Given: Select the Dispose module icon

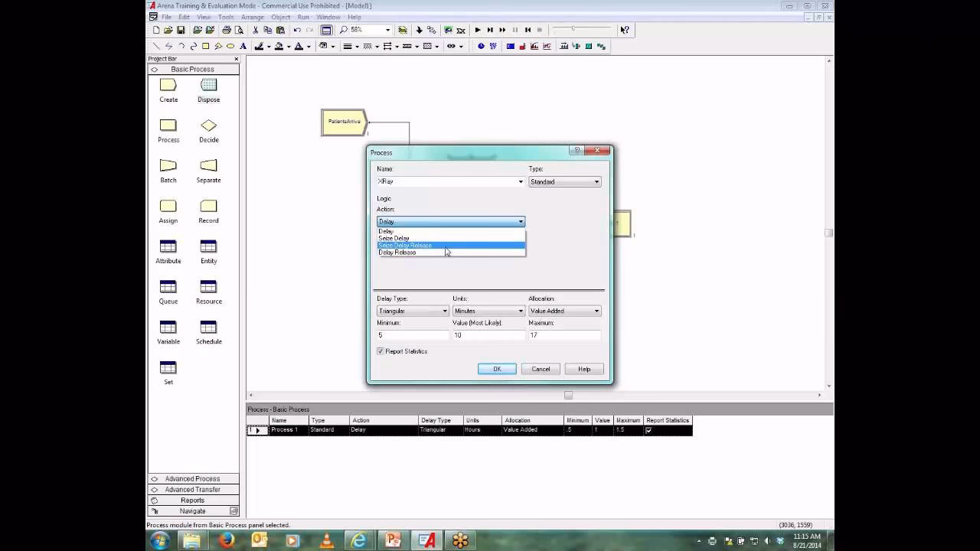Looking at the screenshot, I should (207, 90).
